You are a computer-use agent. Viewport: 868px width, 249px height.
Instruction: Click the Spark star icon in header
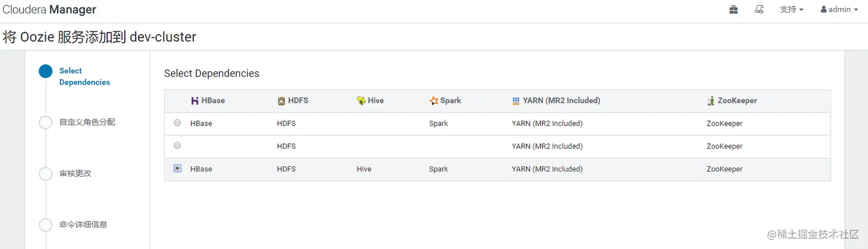(x=433, y=100)
